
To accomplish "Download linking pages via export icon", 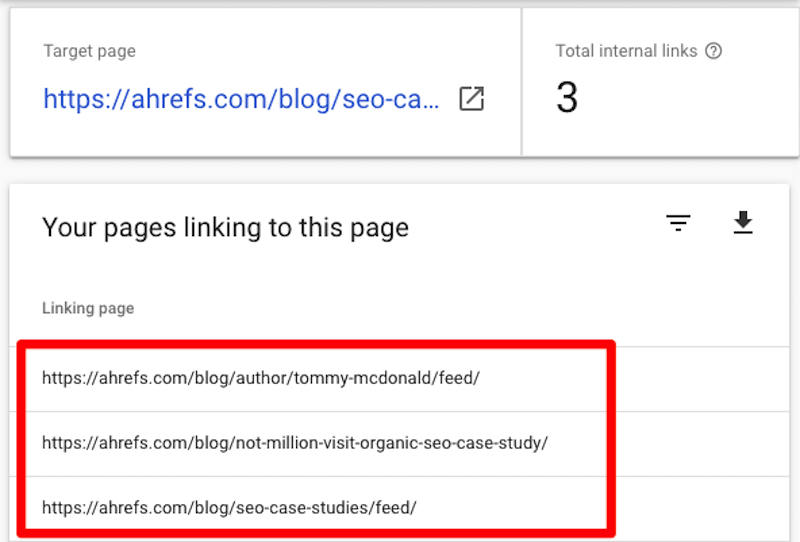I will tap(743, 223).
